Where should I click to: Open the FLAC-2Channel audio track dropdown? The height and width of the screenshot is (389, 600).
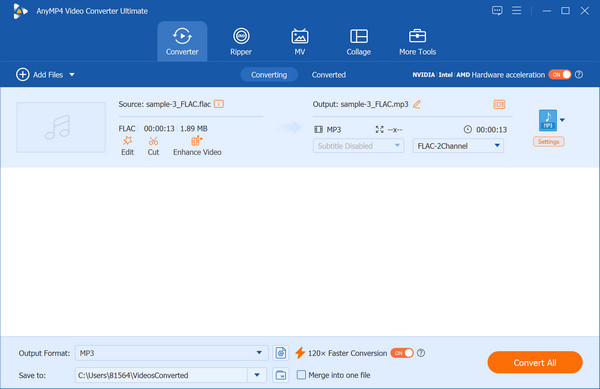pos(458,146)
